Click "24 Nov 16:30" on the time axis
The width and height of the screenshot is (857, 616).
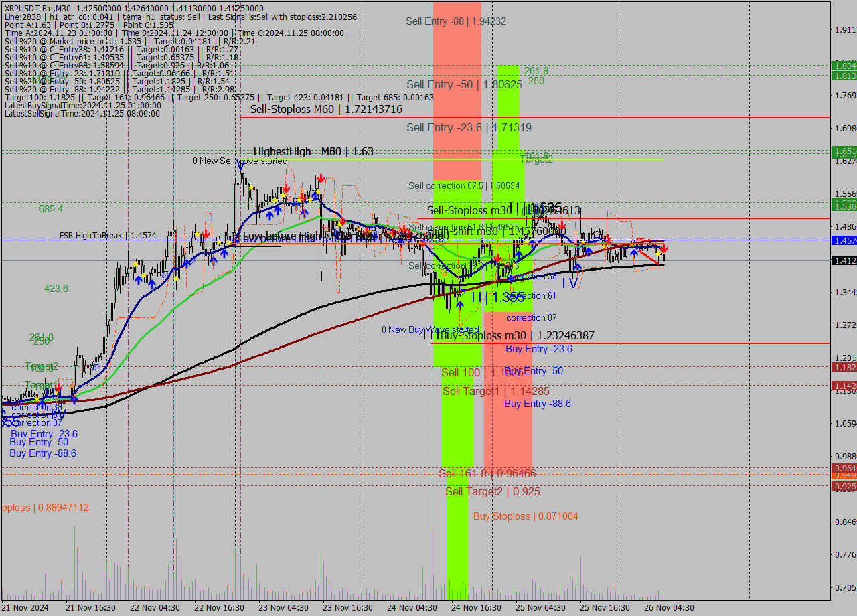point(475,608)
